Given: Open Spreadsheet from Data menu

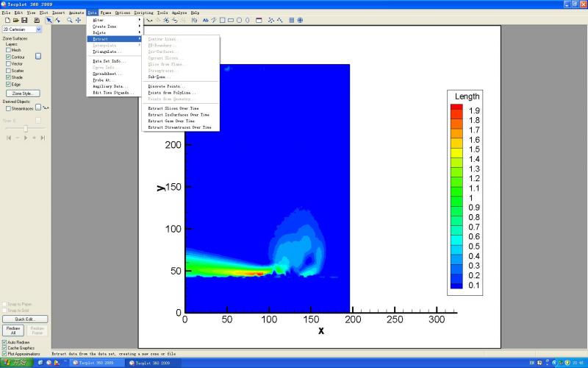Looking at the screenshot, I should (115, 74).
